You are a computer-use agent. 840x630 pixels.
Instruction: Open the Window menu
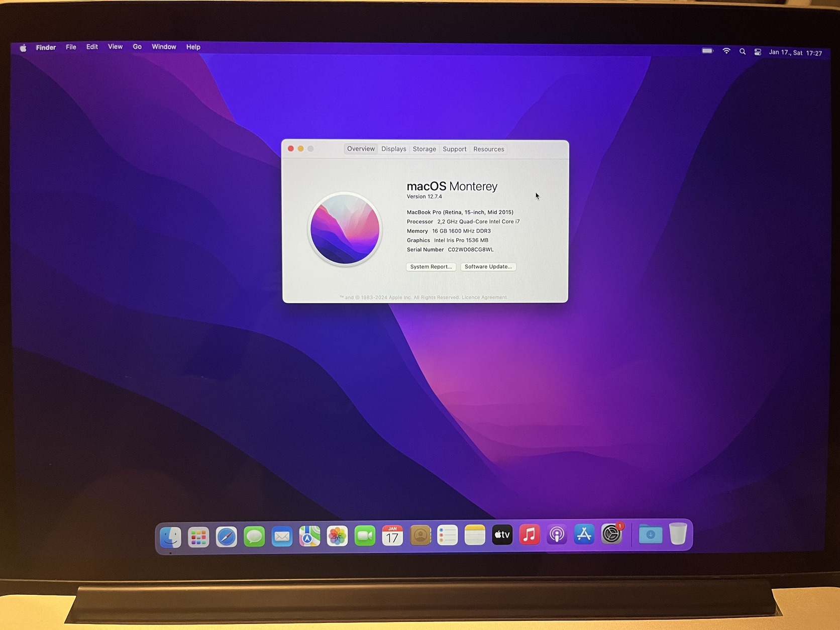(164, 47)
